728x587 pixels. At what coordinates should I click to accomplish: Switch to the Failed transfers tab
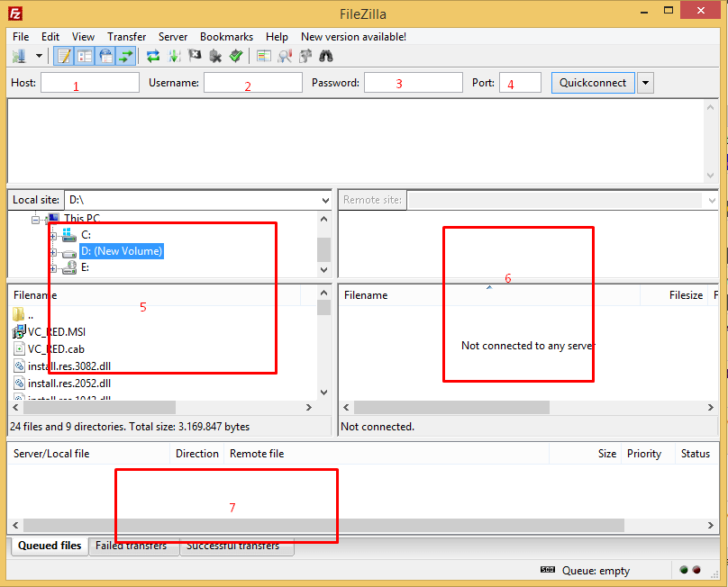coord(133,545)
